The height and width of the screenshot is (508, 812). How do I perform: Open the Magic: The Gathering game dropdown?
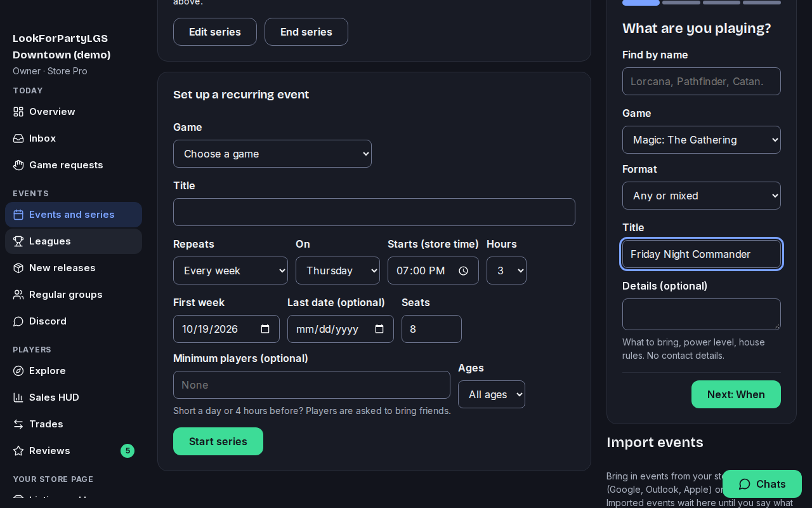(702, 140)
